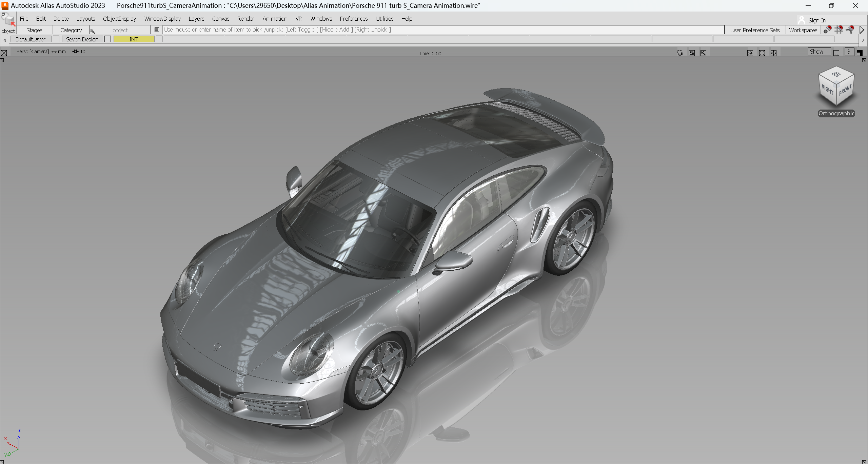Open the Workspaces dropdown

[x=803, y=30]
